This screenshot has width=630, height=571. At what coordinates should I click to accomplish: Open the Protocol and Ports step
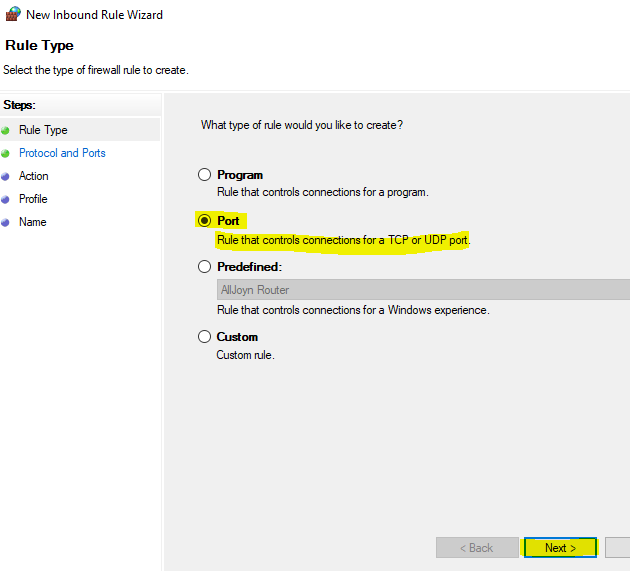(x=62, y=153)
